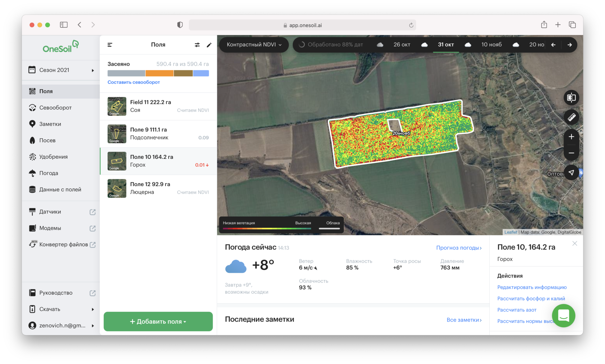The height and width of the screenshot is (364, 605).
Task: Click the orange segment of crop bar
Action: tap(160, 73)
